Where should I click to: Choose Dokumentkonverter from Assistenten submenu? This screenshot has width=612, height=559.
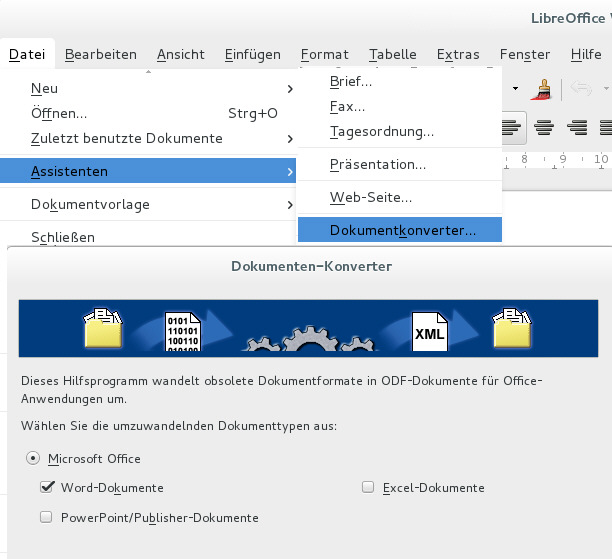(402, 230)
